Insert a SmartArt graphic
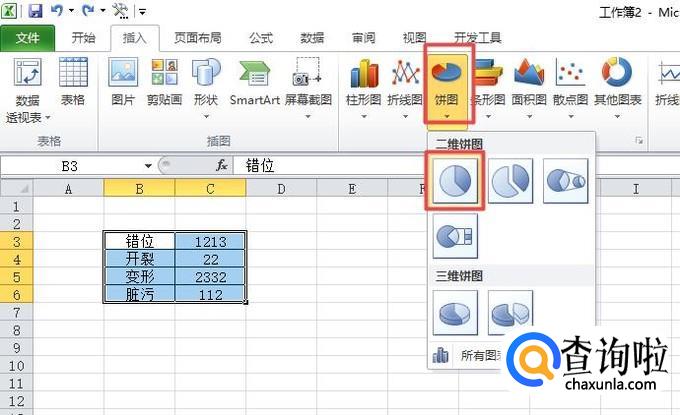Image resolution: width=680 pixels, height=415 pixels. pos(255,82)
